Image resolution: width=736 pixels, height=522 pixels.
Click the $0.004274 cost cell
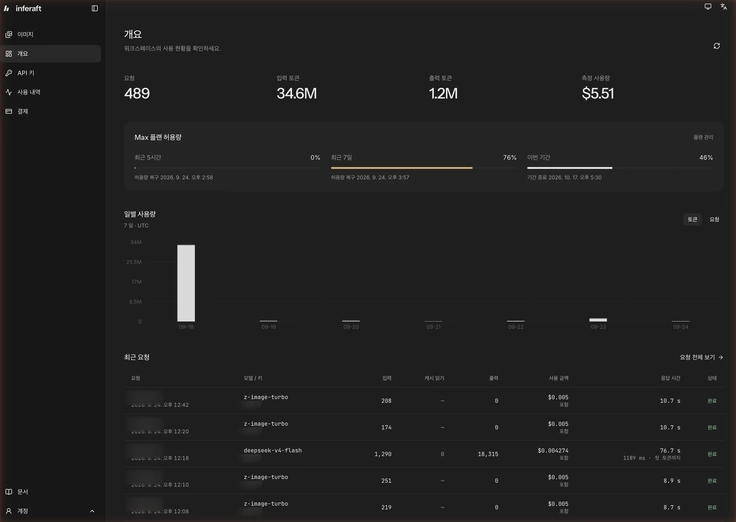coord(553,450)
